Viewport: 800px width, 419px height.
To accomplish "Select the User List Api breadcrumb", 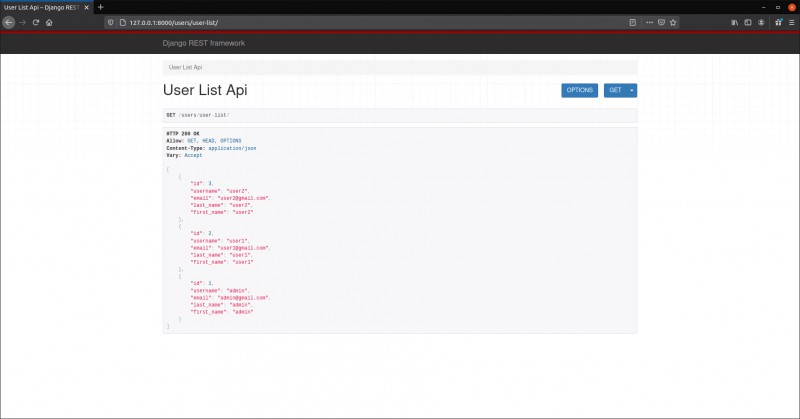I will click(185, 67).
